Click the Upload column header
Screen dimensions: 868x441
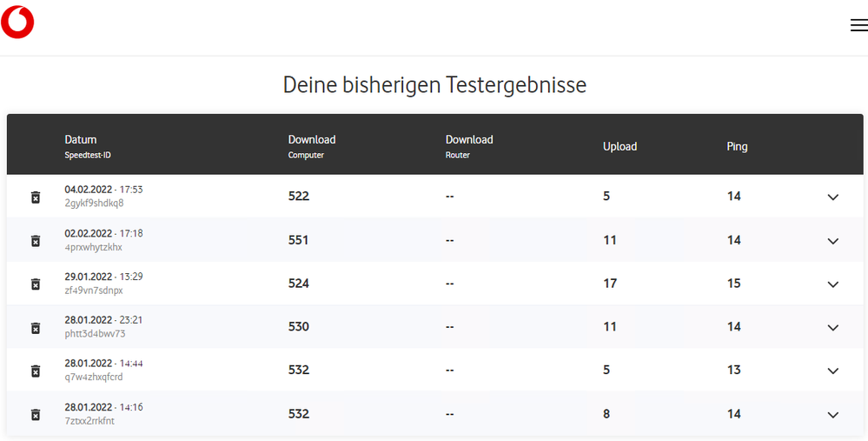click(620, 147)
